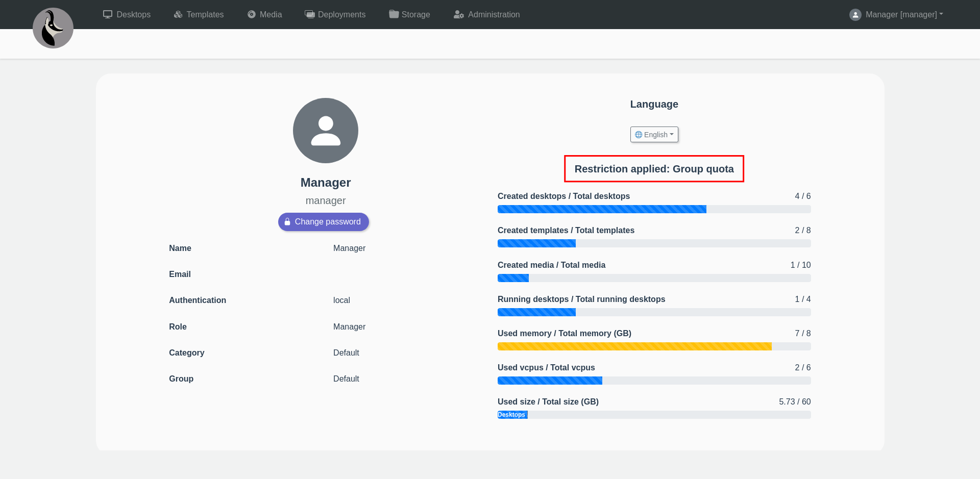This screenshot has width=980, height=479.
Task: Click the Templates cubes icon
Action: [x=178, y=14]
